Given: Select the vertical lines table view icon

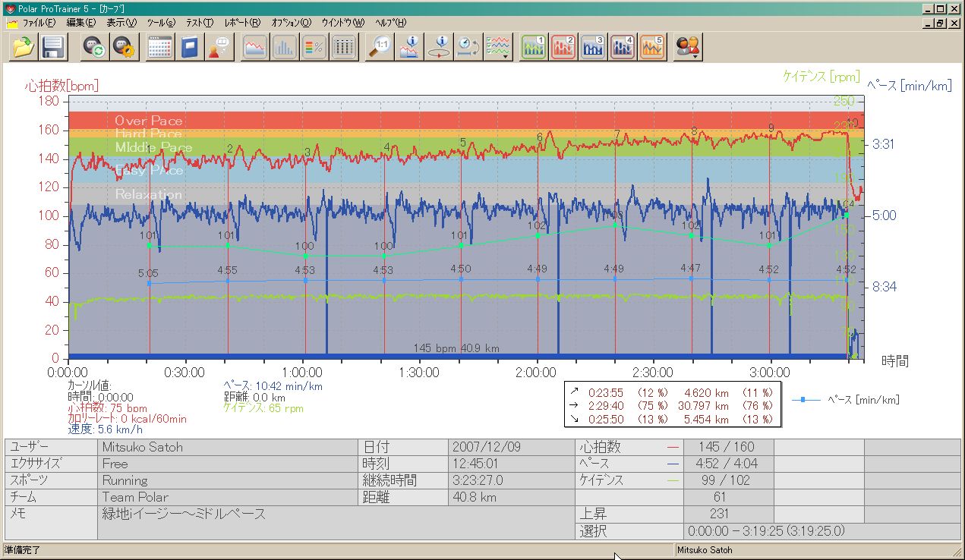Looking at the screenshot, I should 344,48.
